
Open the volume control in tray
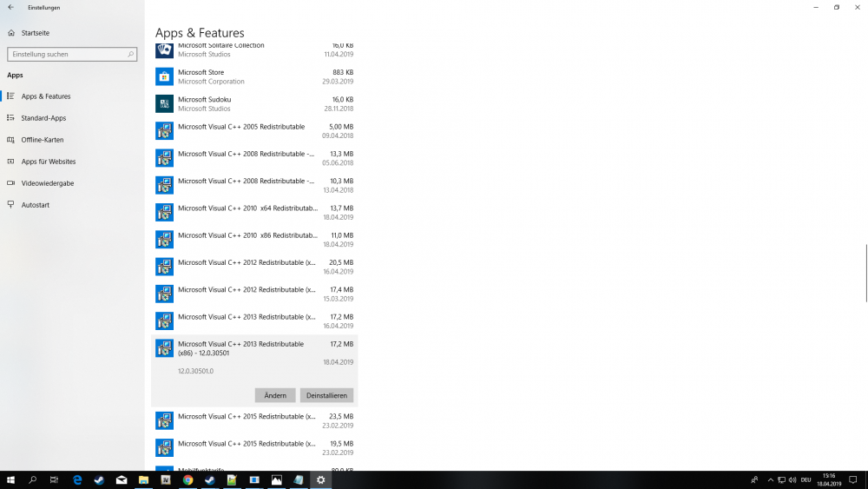[792, 479]
